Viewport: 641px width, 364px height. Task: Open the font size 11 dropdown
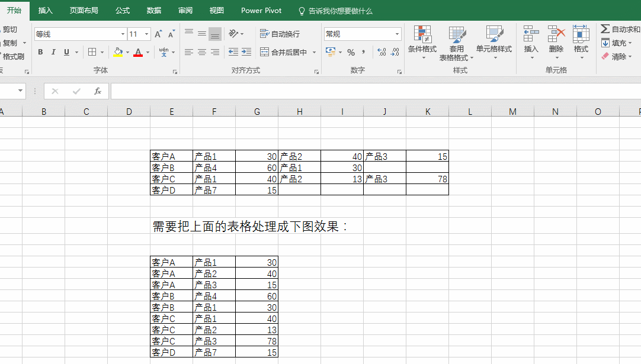[x=146, y=34]
